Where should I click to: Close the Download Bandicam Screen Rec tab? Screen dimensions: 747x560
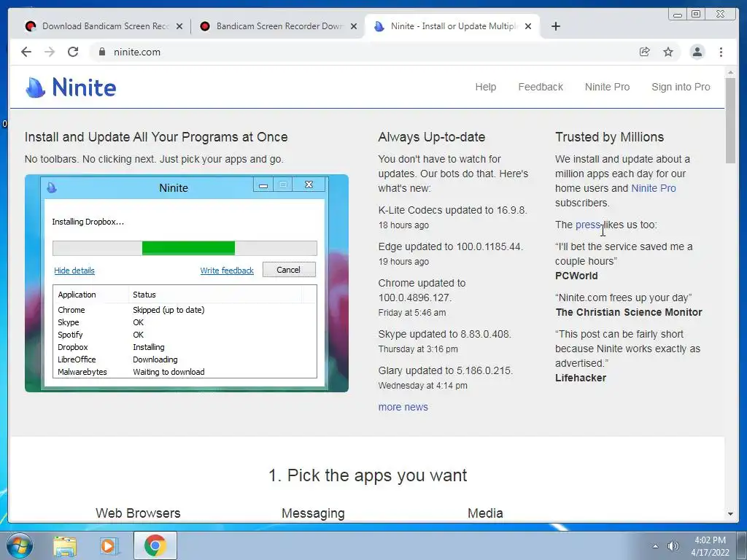[179, 26]
